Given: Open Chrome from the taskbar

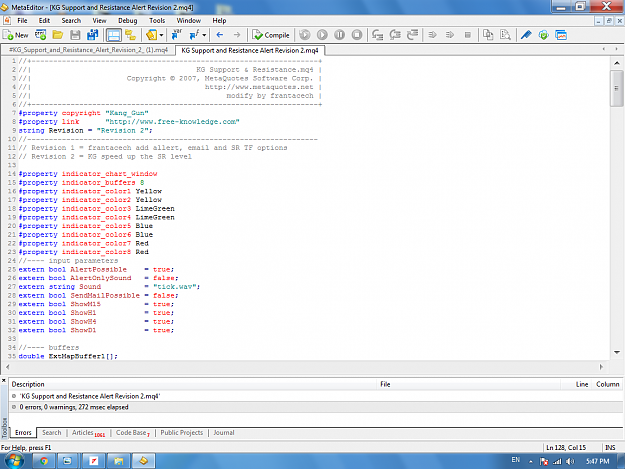Looking at the screenshot, I should pos(43,461).
